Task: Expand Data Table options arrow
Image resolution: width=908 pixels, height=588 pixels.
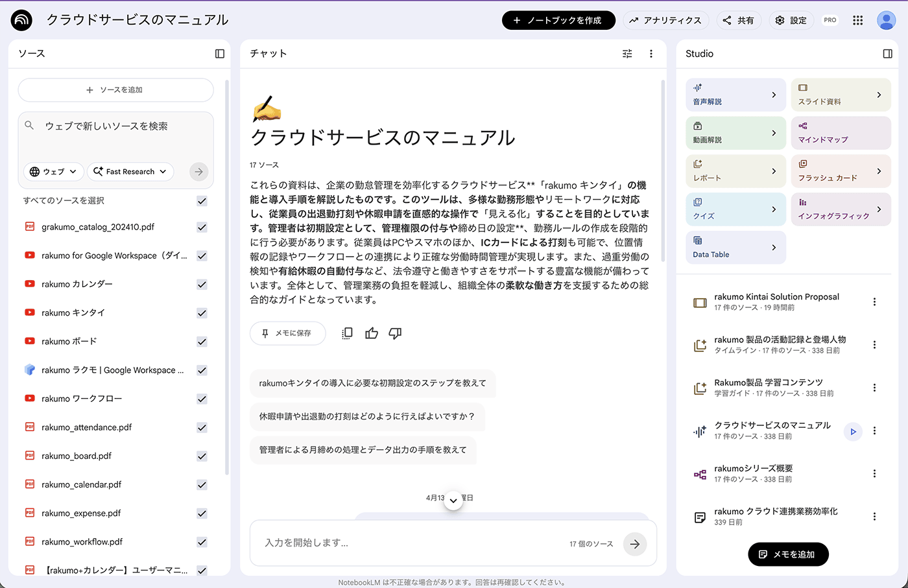Action: tap(774, 248)
